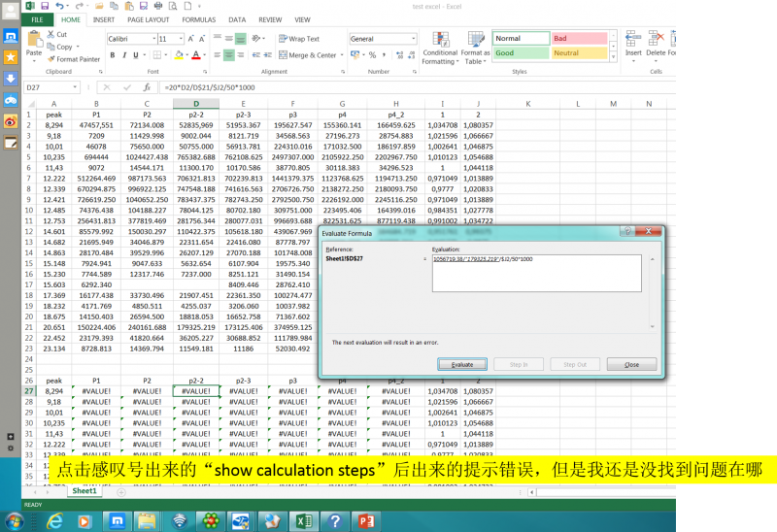Screen dimensions: 777x532
Task: Click the red font color button
Action: pos(196,55)
